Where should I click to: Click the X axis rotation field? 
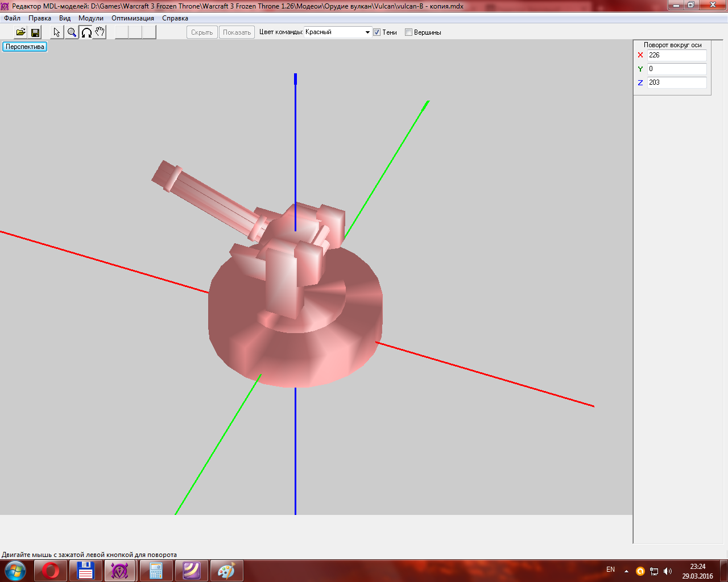click(676, 55)
